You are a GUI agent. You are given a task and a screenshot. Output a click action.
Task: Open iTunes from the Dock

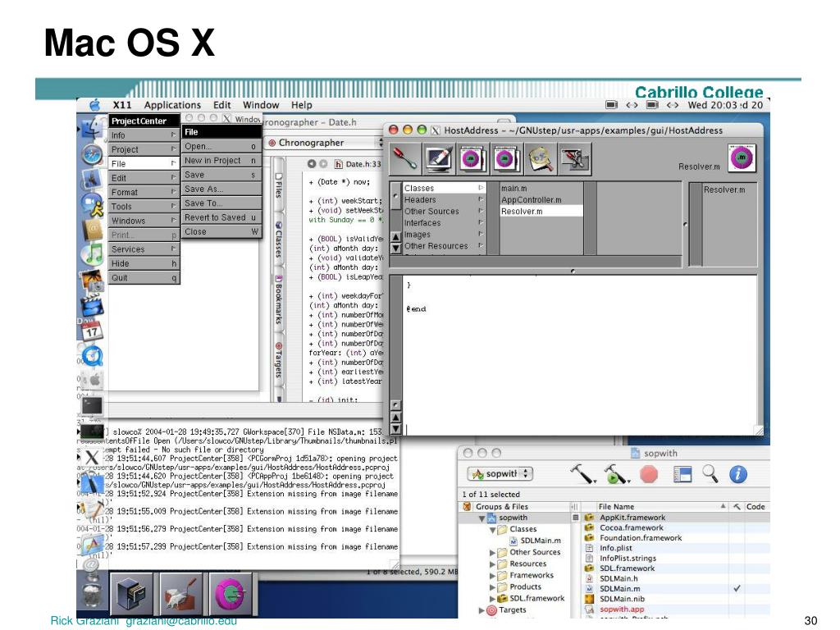93,254
